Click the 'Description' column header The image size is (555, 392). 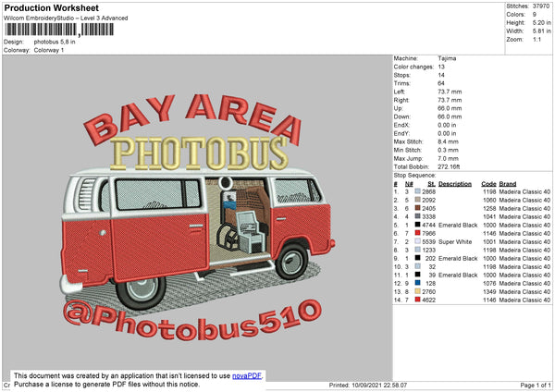tap(455, 184)
